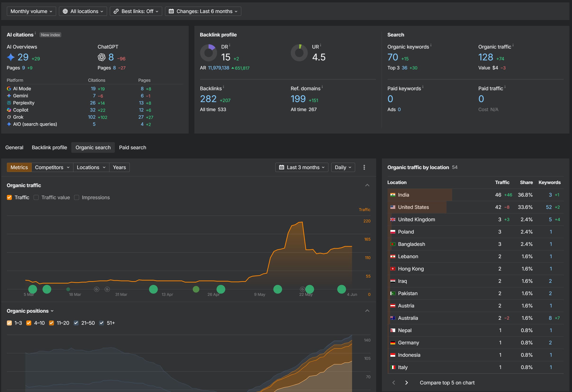Click the Organic traffic info icon

(x=513, y=45)
